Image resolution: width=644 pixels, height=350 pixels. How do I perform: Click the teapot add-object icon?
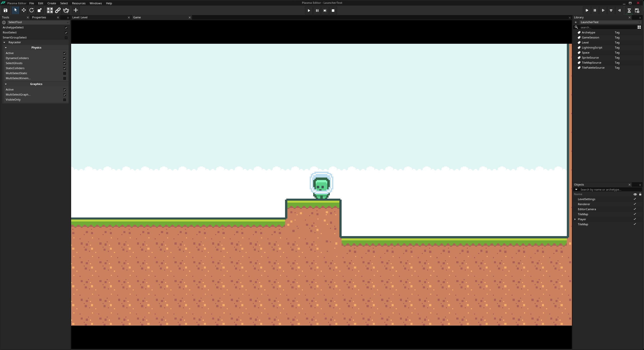click(66, 10)
